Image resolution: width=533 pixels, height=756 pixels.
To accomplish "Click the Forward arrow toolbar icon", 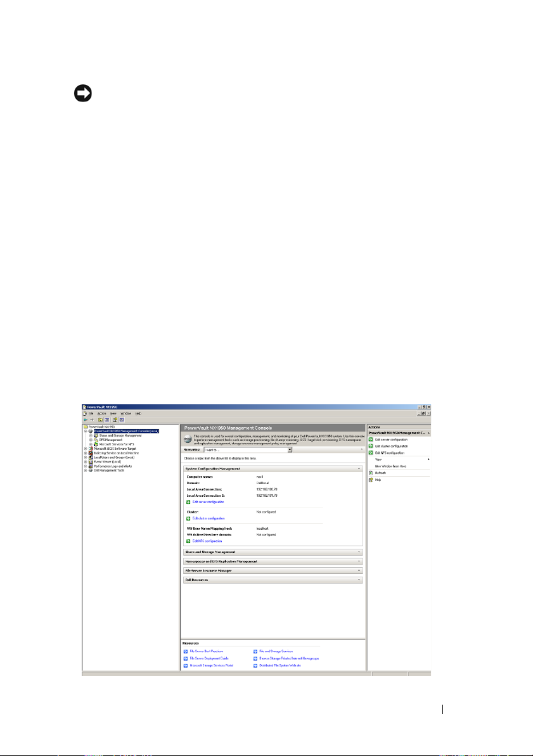I will pyautogui.click(x=92, y=420).
